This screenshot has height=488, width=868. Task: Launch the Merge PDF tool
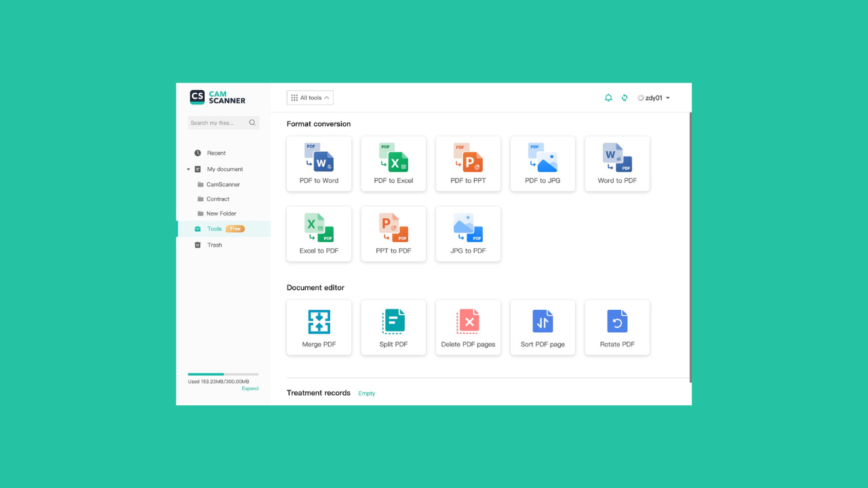click(x=319, y=327)
